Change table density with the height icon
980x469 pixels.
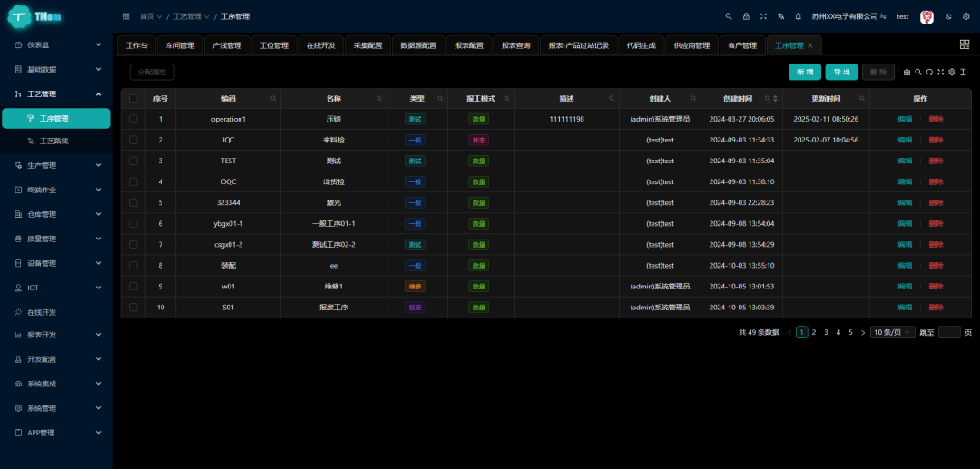click(x=963, y=72)
